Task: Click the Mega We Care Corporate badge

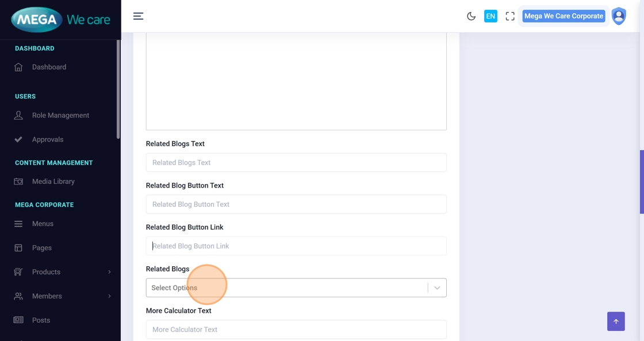Action: [563, 16]
